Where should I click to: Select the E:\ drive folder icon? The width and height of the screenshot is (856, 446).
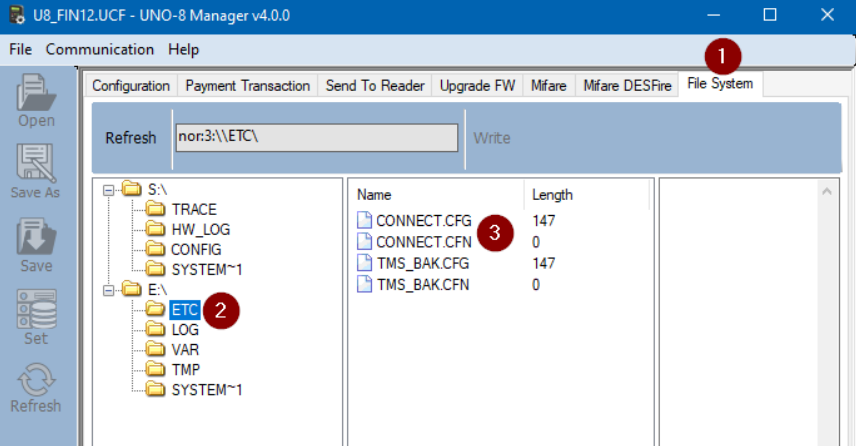click(x=132, y=289)
